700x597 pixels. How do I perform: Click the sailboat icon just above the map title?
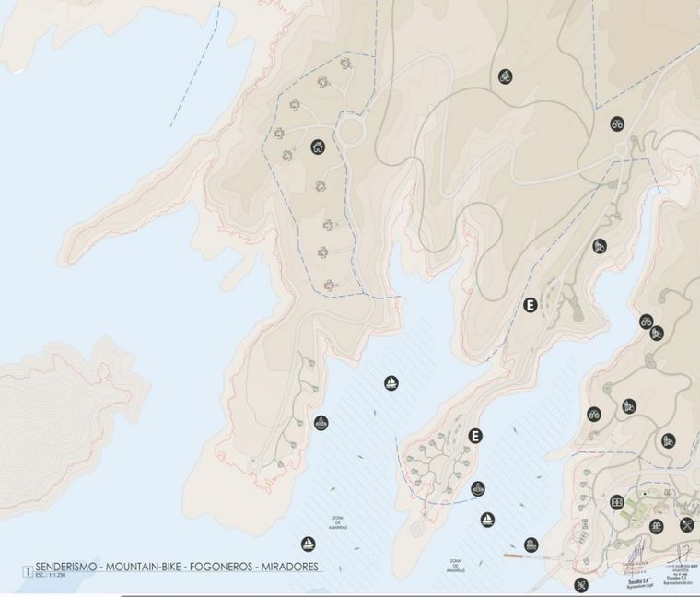tap(308, 544)
